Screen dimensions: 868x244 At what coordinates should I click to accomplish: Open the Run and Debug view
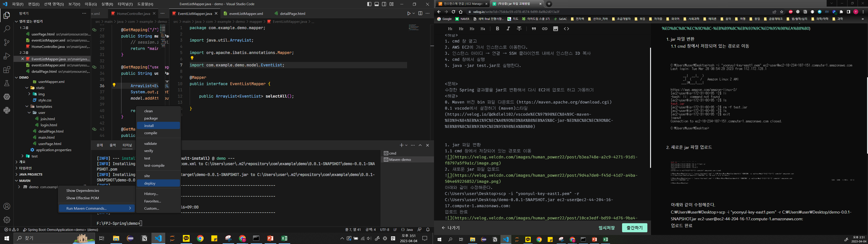coord(7,56)
